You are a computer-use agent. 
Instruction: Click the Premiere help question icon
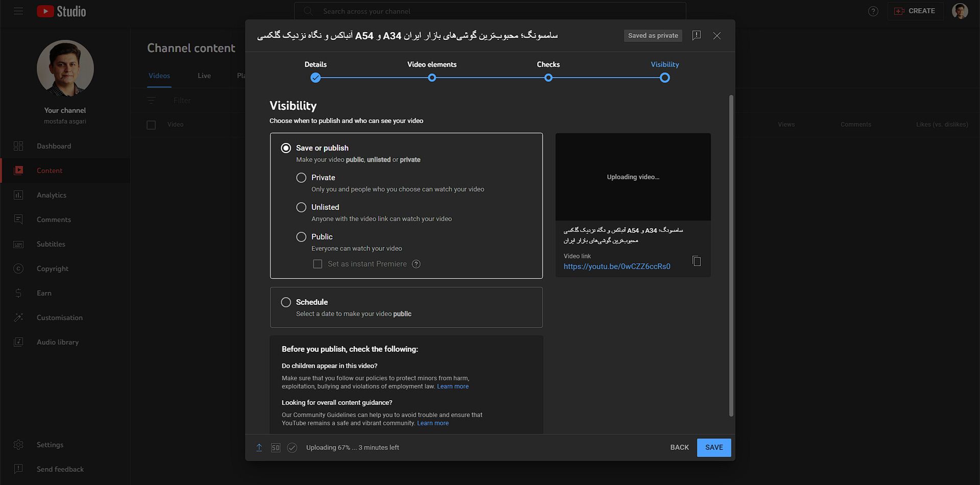pyautogui.click(x=416, y=264)
